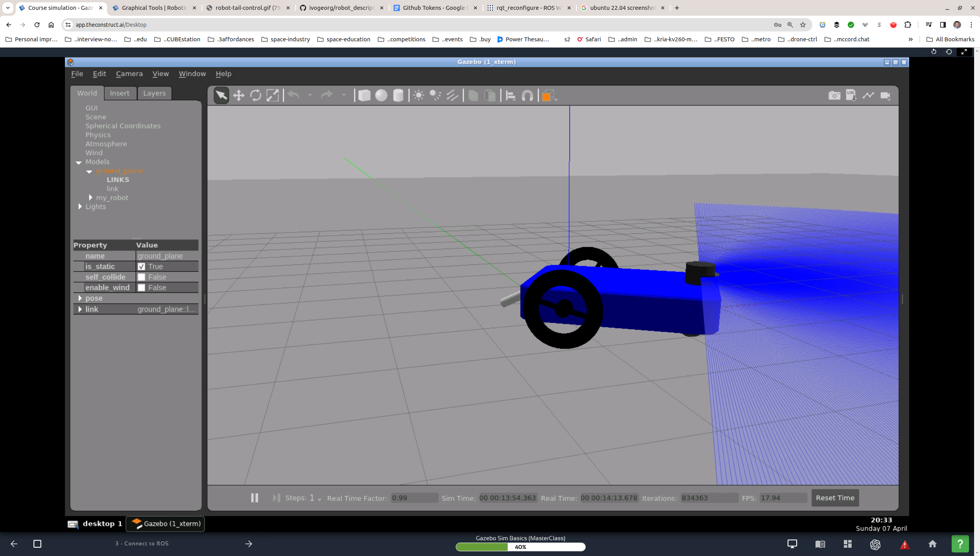The height and width of the screenshot is (556, 980).
Task: Open the Camera menu
Action: [129, 74]
